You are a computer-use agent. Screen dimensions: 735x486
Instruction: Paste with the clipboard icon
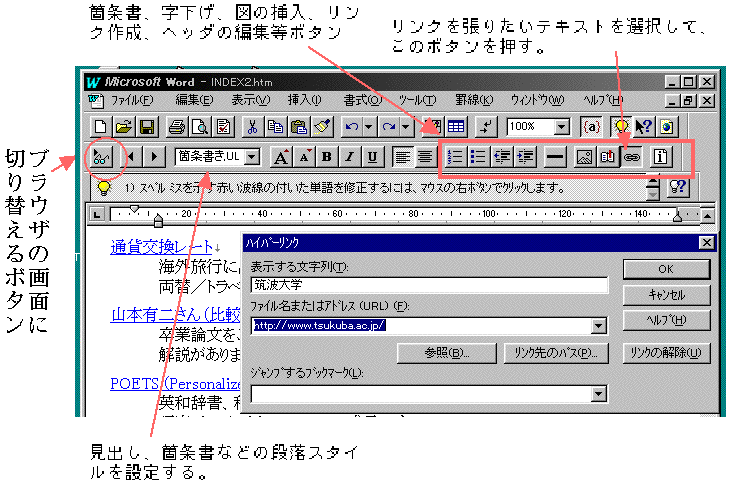[x=299, y=127]
